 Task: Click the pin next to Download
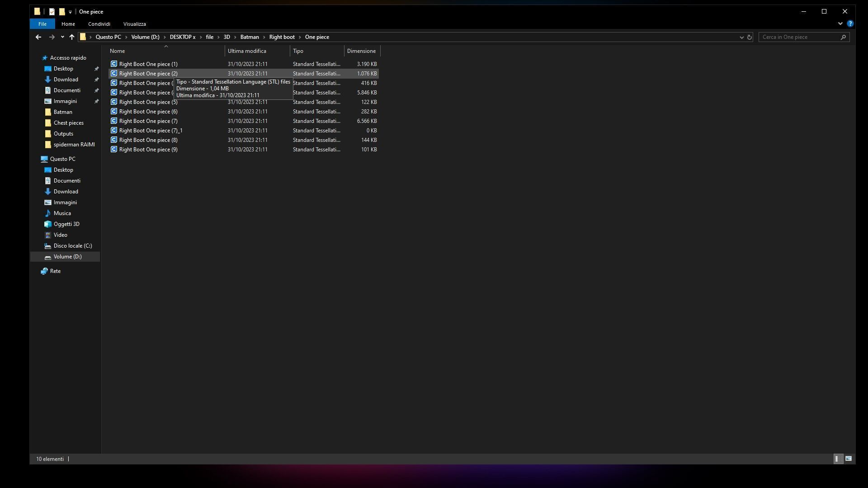click(96, 80)
